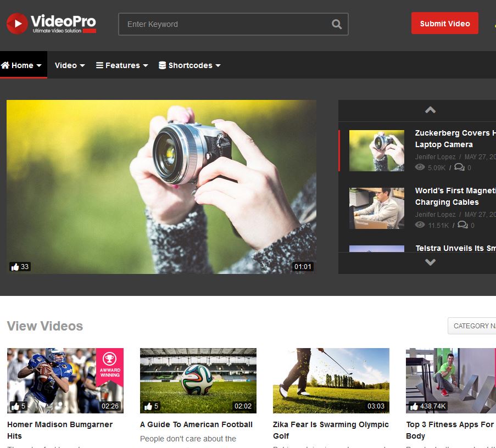Expand the Features menu dropdown arrow

(146, 65)
